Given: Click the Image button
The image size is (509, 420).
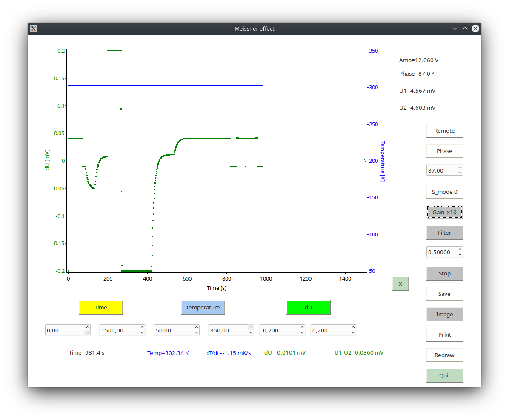Looking at the screenshot, I should point(444,315).
